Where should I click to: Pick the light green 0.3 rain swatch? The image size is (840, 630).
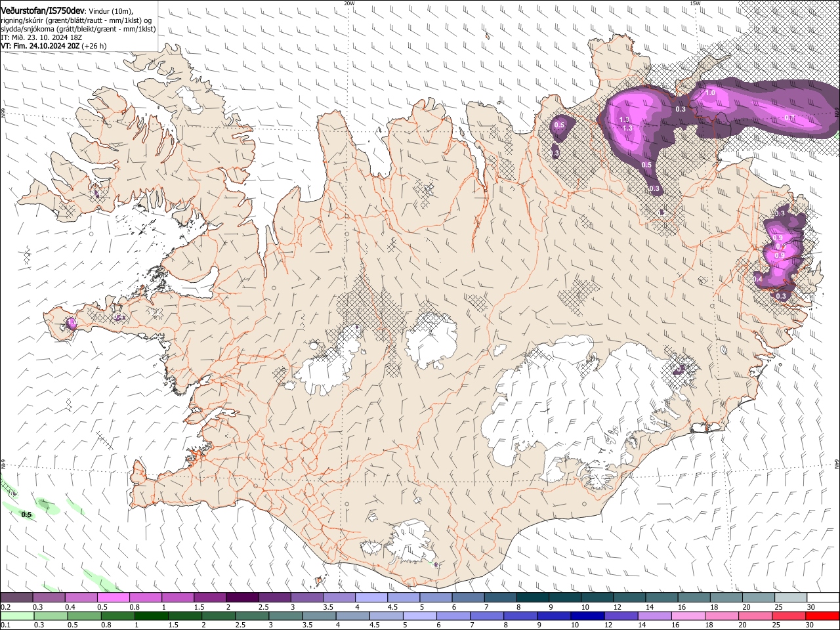coord(51,616)
